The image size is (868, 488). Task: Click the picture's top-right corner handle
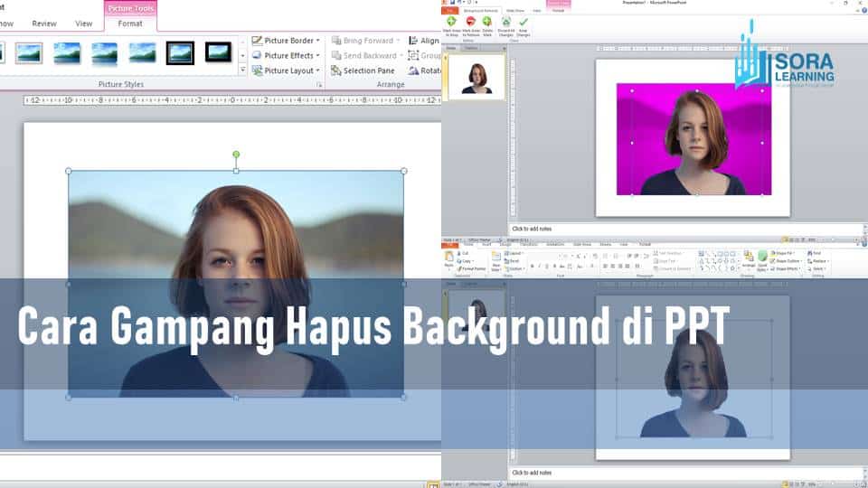[x=403, y=171]
